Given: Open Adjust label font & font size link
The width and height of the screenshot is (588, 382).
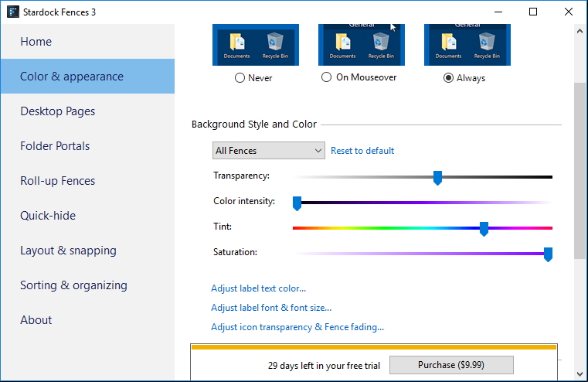Looking at the screenshot, I should (x=271, y=308).
